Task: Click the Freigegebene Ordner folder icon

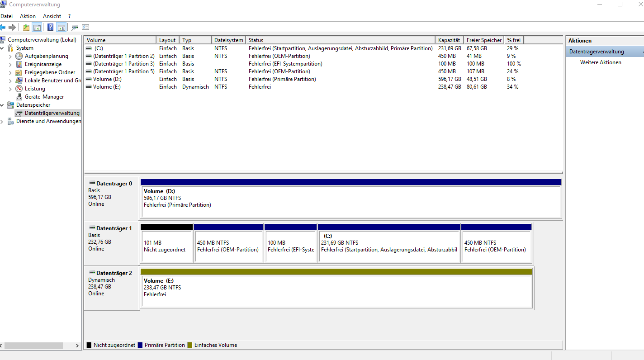Action: 19,72
